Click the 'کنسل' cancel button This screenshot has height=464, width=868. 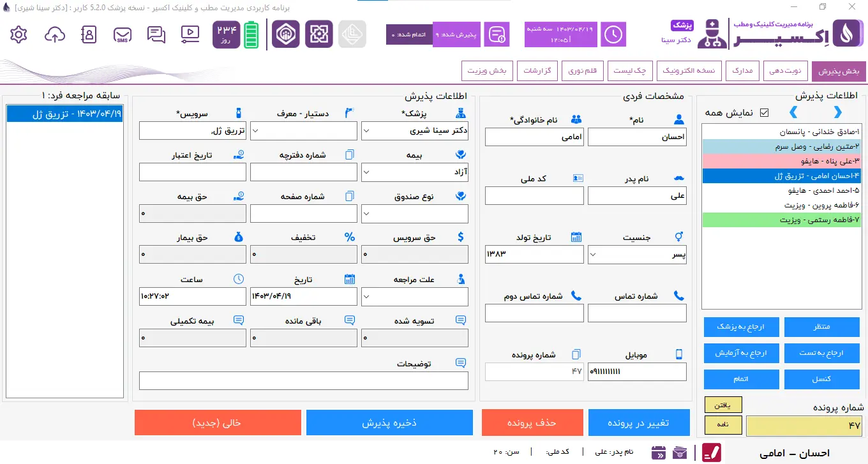tap(822, 379)
